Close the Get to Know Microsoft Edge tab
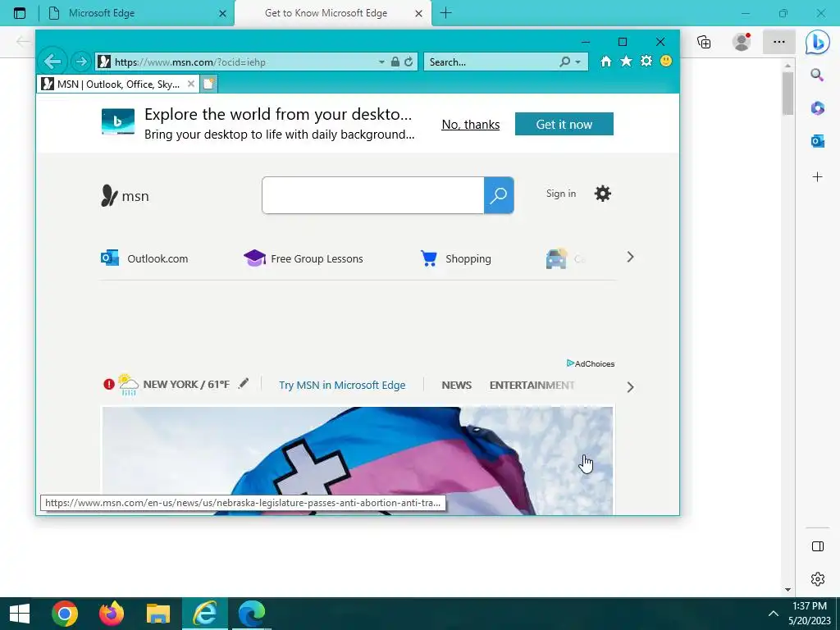Viewport: 840px width, 630px height. (x=419, y=13)
